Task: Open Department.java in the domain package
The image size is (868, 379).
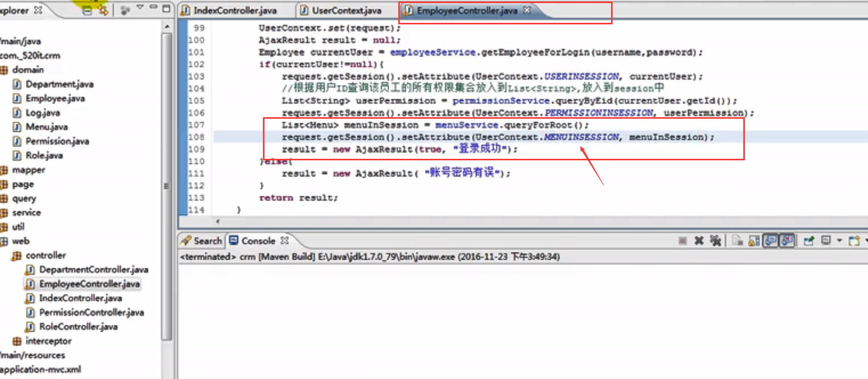Action: [59, 84]
